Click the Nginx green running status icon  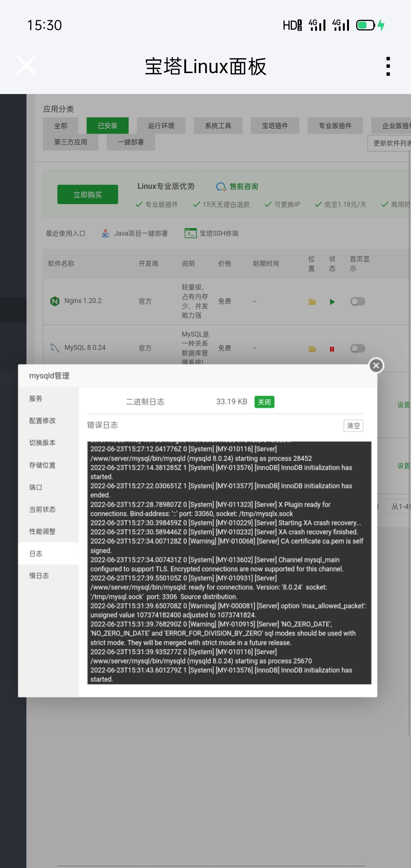tap(332, 302)
